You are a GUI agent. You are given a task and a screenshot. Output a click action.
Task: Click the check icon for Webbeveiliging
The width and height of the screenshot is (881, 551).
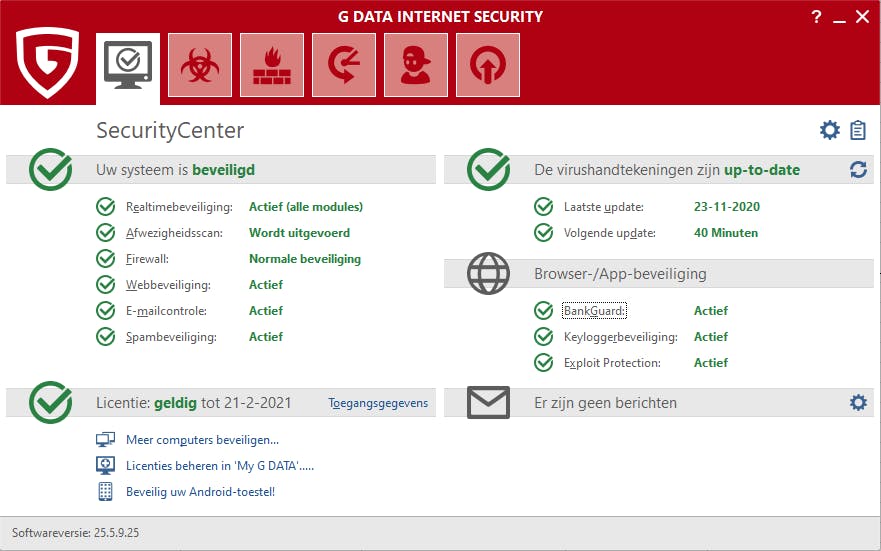pos(106,285)
